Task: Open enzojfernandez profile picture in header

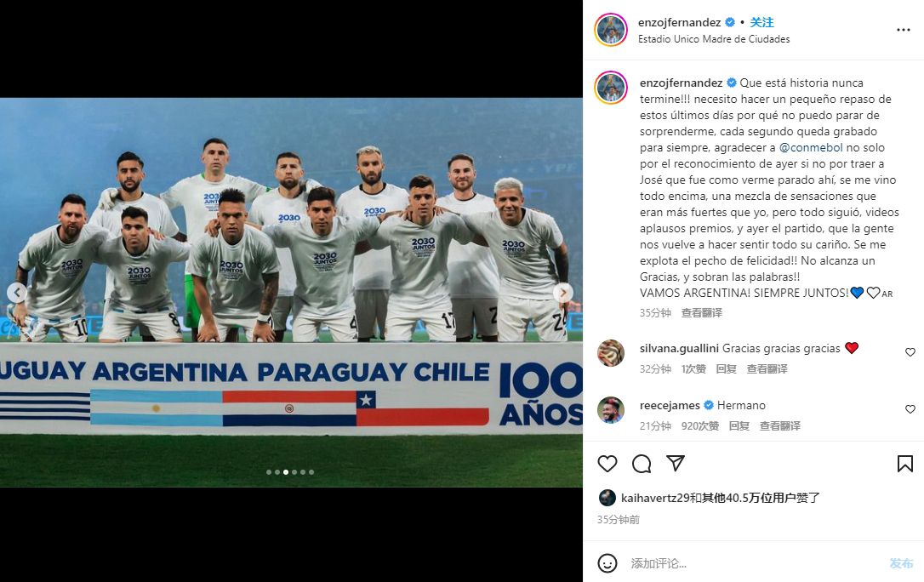Action: pyautogui.click(x=611, y=30)
